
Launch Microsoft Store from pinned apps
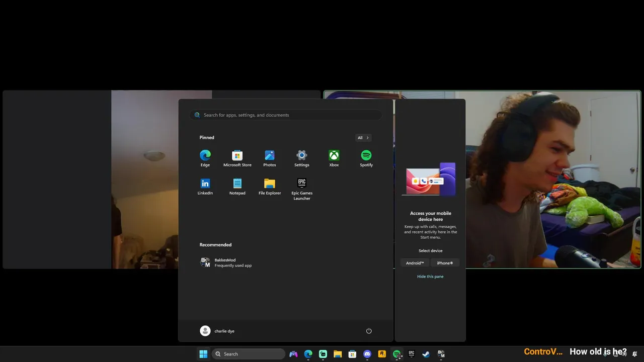(x=237, y=158)
